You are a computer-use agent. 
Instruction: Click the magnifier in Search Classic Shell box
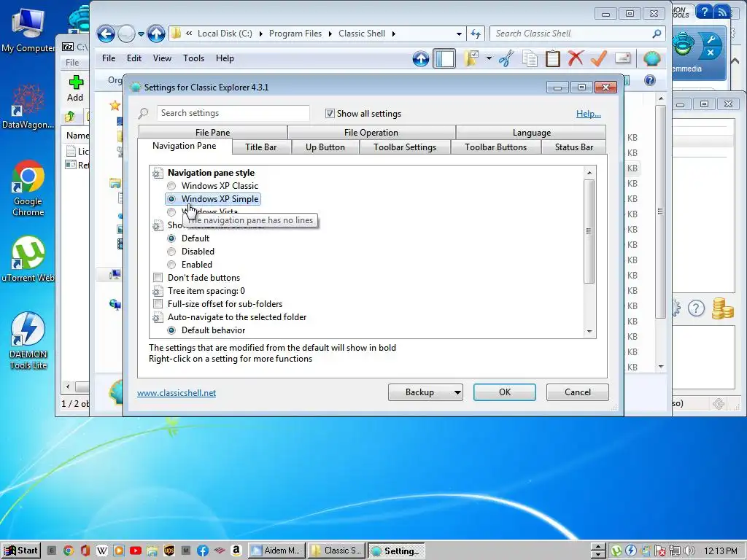657,34
